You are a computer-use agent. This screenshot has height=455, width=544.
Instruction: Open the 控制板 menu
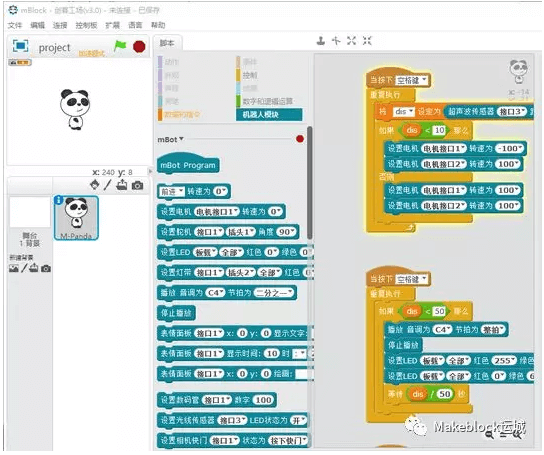(x=86, y=25)
